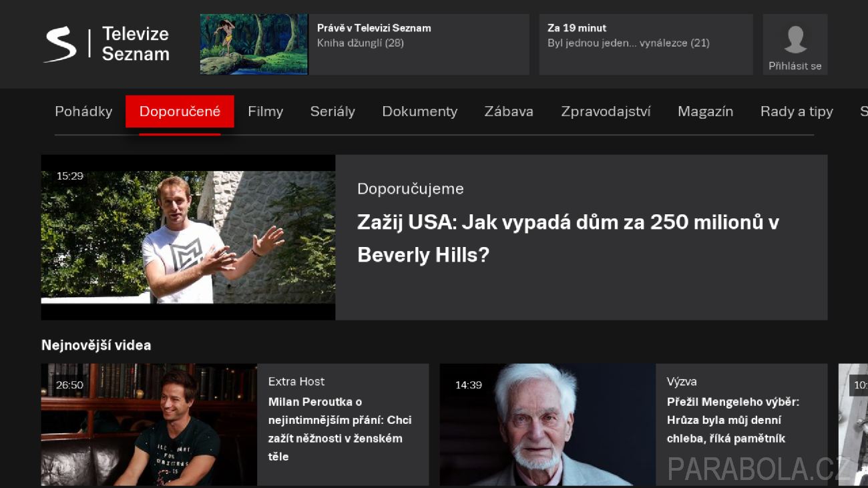This screenshot has width=868, height=488.
Task: Click the Extra Host show label
Action: [x=296, y=381]
